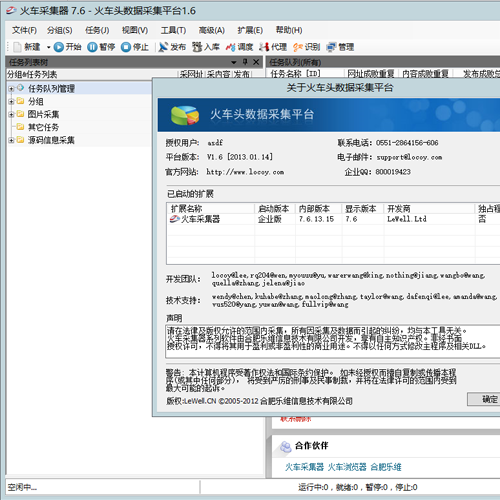Open the 工具(T) menu
Viewport: 500px width, 500px height.
click(173, 30)
